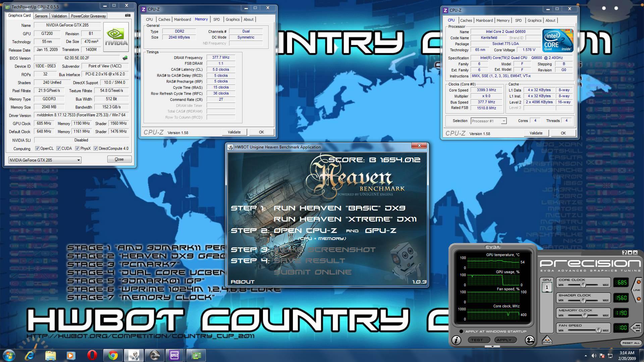
Task: Click the Close button in GPU-Z
Action: click(119, 159)
